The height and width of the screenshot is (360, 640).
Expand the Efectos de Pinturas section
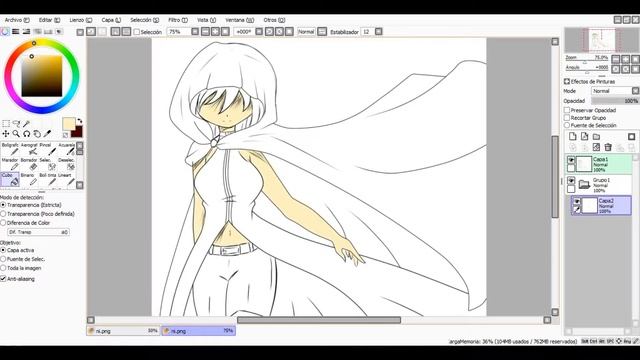[x=567, y=82]
